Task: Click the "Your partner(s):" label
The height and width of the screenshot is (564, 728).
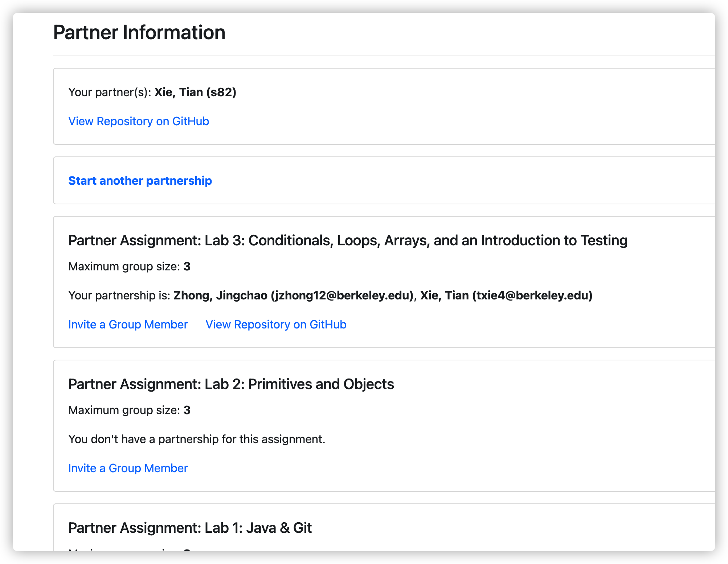Action: [x=110, y=92]
